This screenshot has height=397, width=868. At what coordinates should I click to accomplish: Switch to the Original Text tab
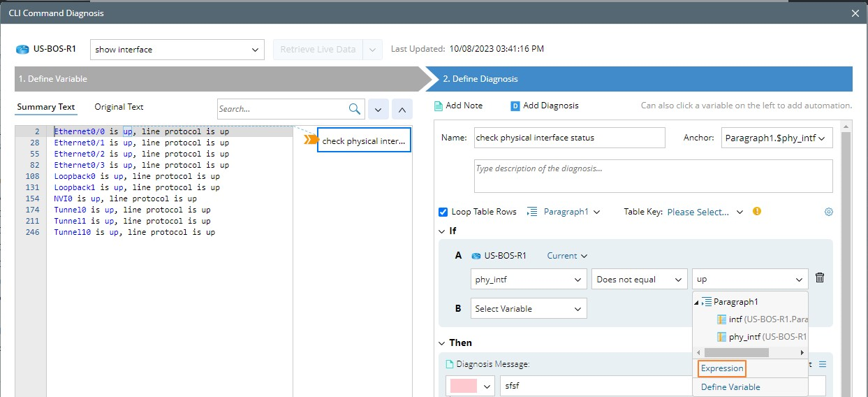pyautogui.click(x=119, y=107)
